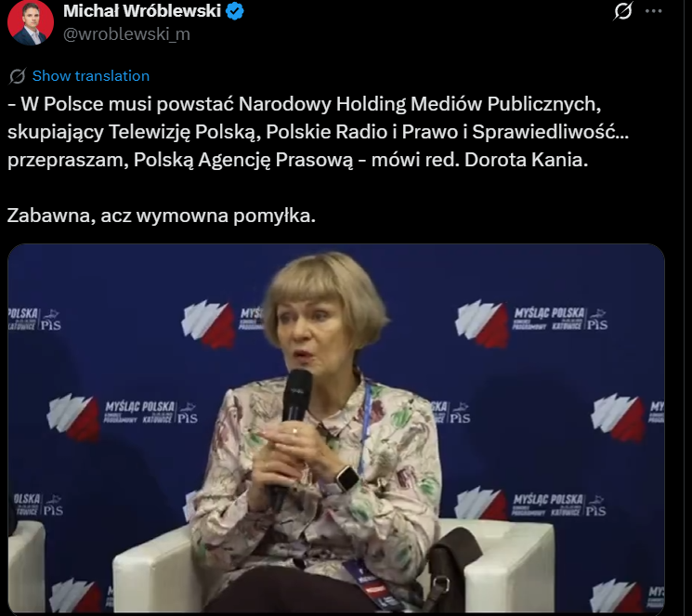
Task: Open Michał Wróblewski's profile avatar
Action: click(31, 22)
